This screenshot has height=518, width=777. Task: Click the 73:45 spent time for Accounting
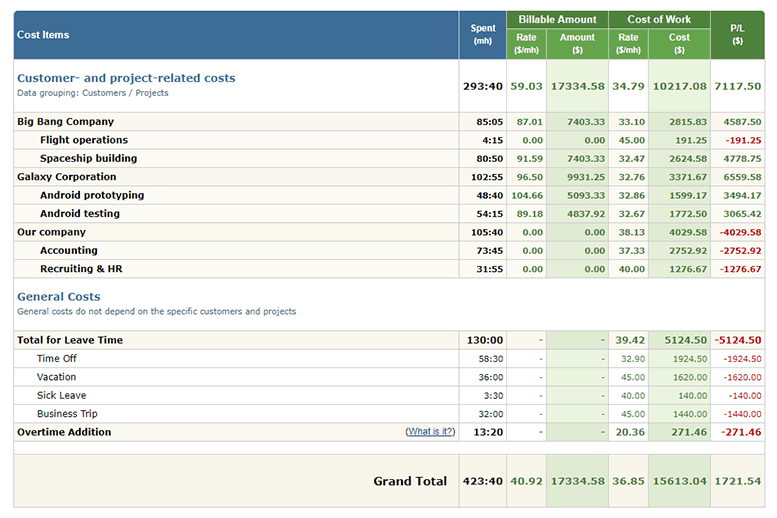(490, 250)
